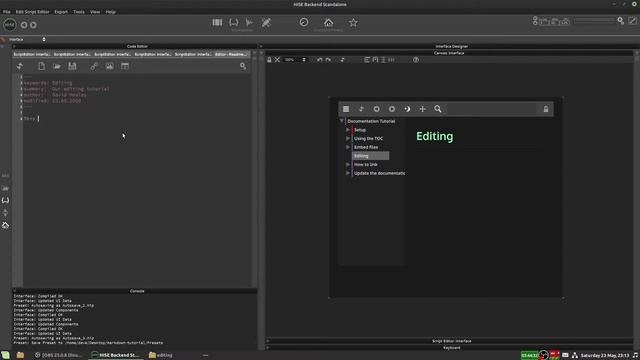Image resolution: width=640 pixels, height=360 pixels.
Task: Navigate back in documentation preview
Action: pyautogui.click(x=376, y=109)
